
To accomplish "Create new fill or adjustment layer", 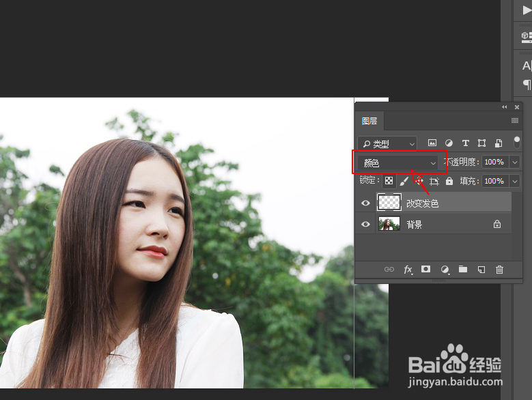I will [445, 270].
